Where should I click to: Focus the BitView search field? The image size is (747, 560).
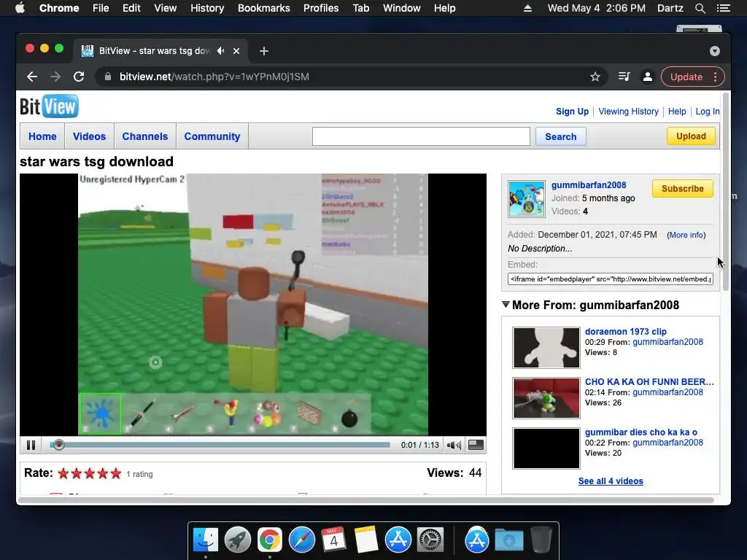click(421, 136)
